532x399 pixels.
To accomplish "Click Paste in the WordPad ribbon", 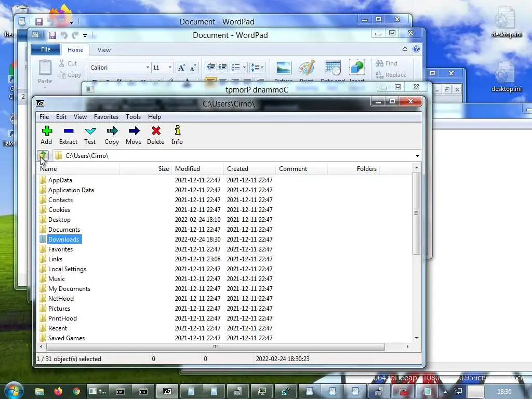I will [x=45, y=72].
